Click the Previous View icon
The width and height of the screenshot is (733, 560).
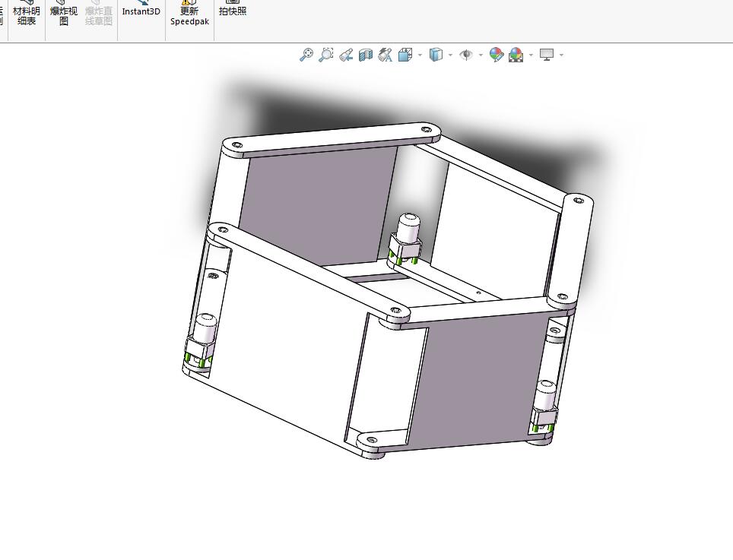click(x=345, y=55)
